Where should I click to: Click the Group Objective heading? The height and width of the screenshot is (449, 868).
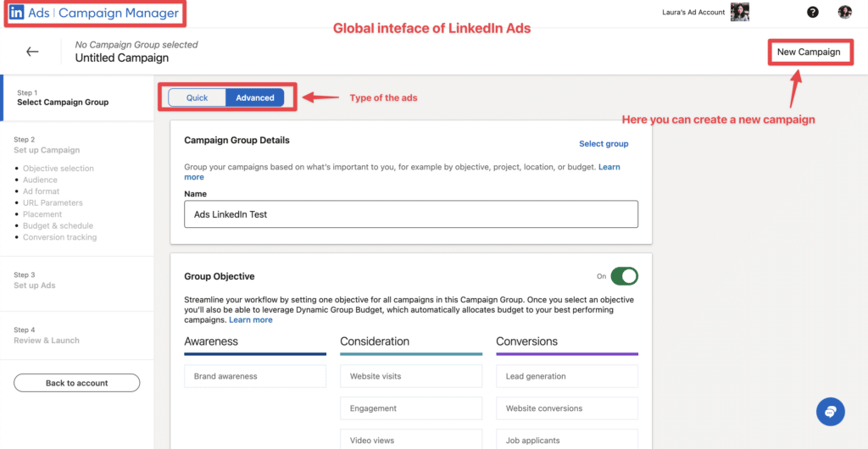[x=220, y=276]
